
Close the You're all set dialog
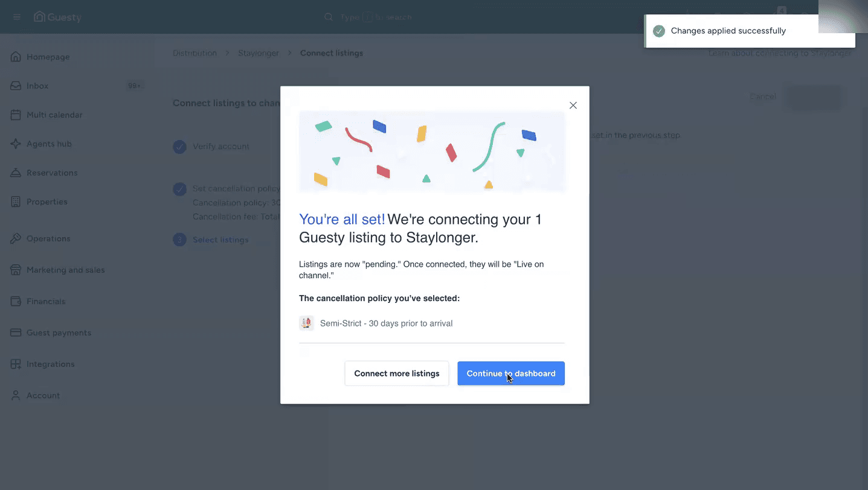[573, 105]
